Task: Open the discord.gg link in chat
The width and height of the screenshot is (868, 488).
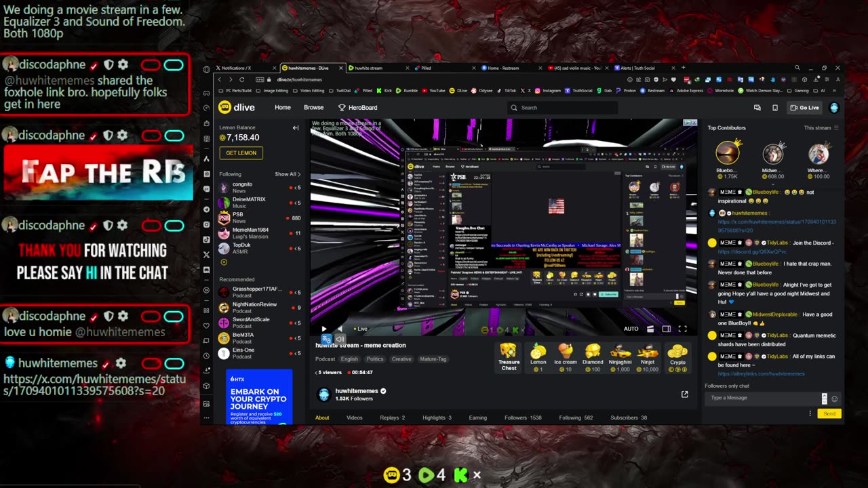Action: coord(753,251)
